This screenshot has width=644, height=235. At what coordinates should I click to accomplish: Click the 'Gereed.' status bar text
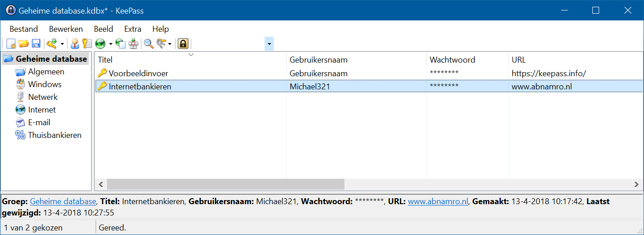point(112,228)
